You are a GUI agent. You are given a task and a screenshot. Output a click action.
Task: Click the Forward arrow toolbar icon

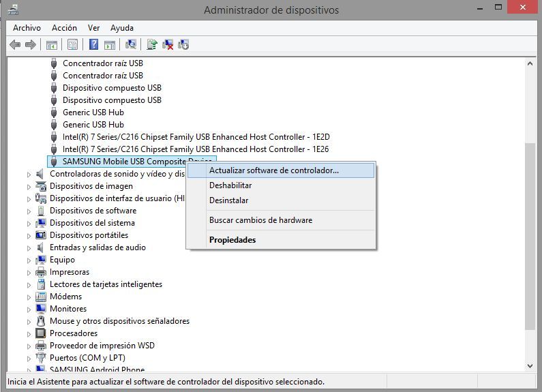[x=31, y=44]
